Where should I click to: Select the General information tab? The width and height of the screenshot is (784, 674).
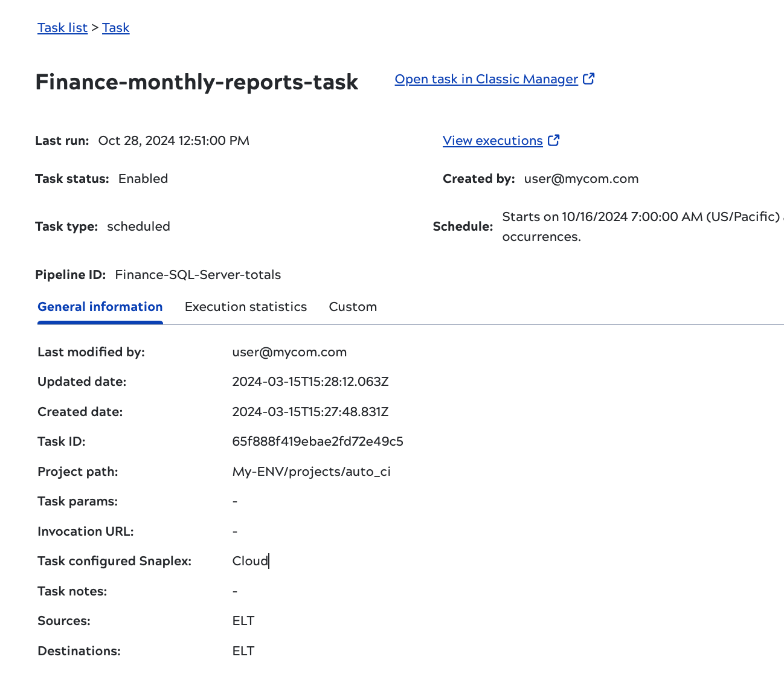point(100,306)
